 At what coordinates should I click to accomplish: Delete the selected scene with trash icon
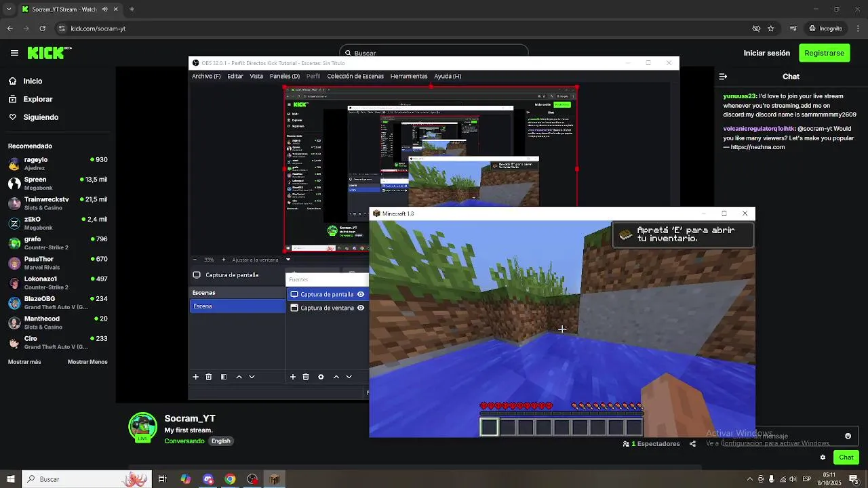tap(209, 377)
